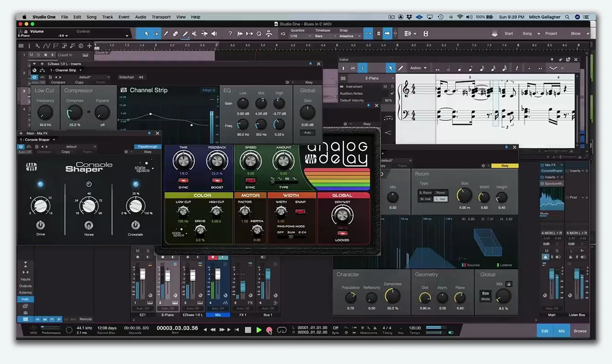Click the Q quantize icon in toolbar

[x=259, y=33]
